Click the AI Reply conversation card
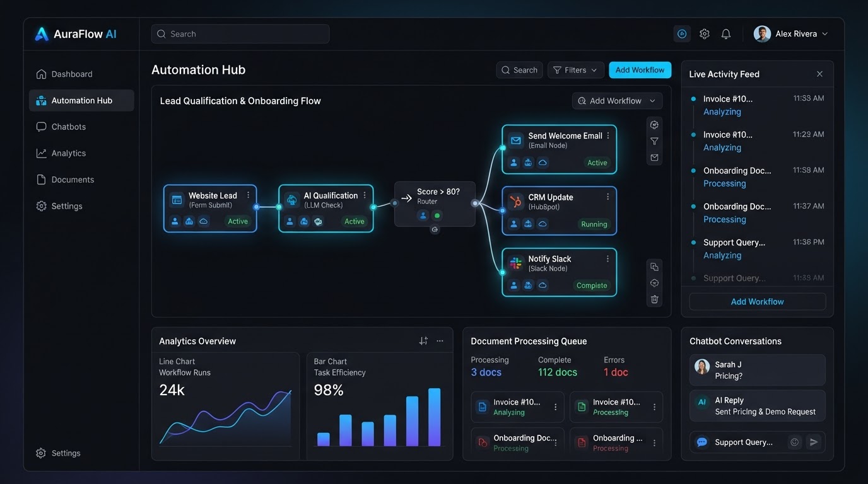This screenshot has height=484, width=868. (x=757, y=406)
